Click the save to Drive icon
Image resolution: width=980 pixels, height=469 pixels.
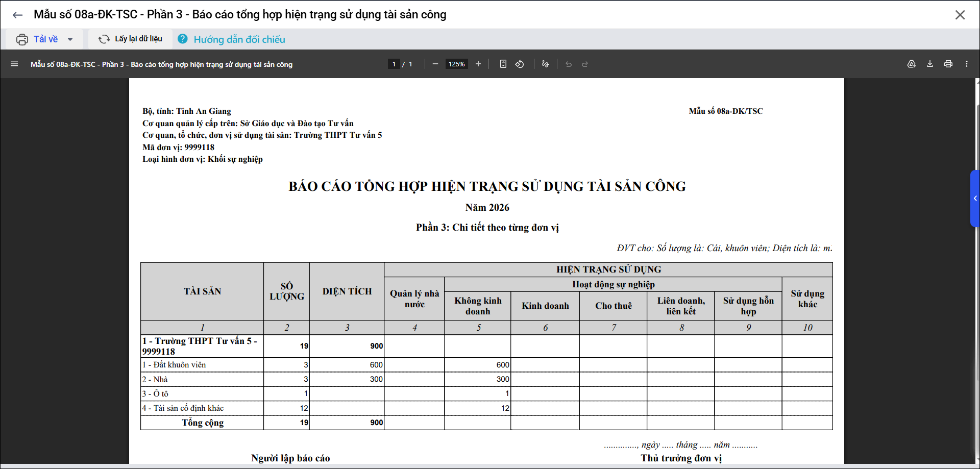coord(912,64)
